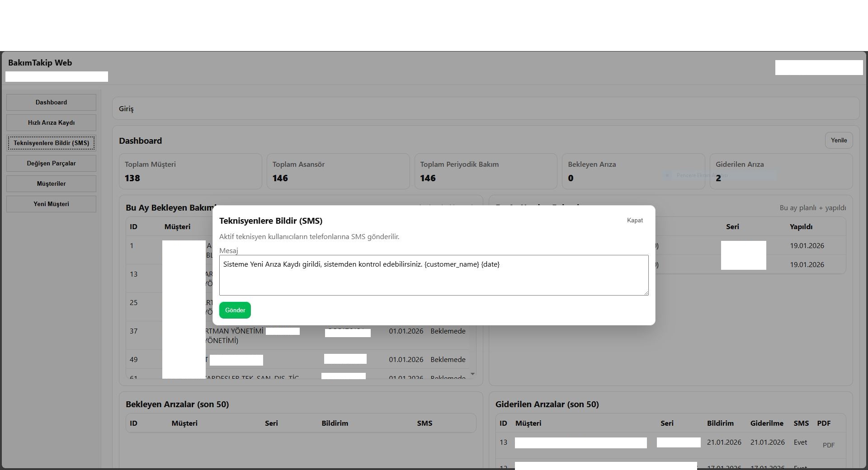
Task: Click the Bekleyen Arıza stat card
Action: 633,171
